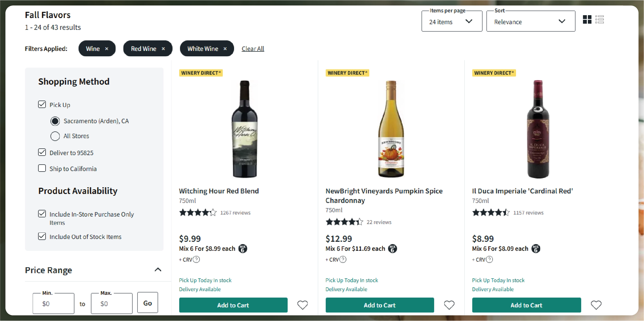Favorite Witching Hour Red Blend with heart
The image size is (644, 321).
click(x=302, y=305)
